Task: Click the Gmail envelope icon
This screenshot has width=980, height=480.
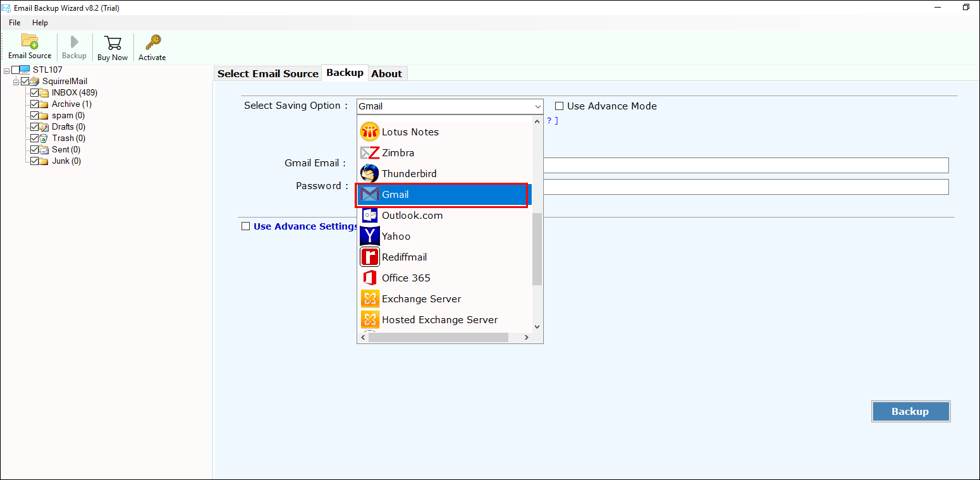Action: [x=369, y=194]
